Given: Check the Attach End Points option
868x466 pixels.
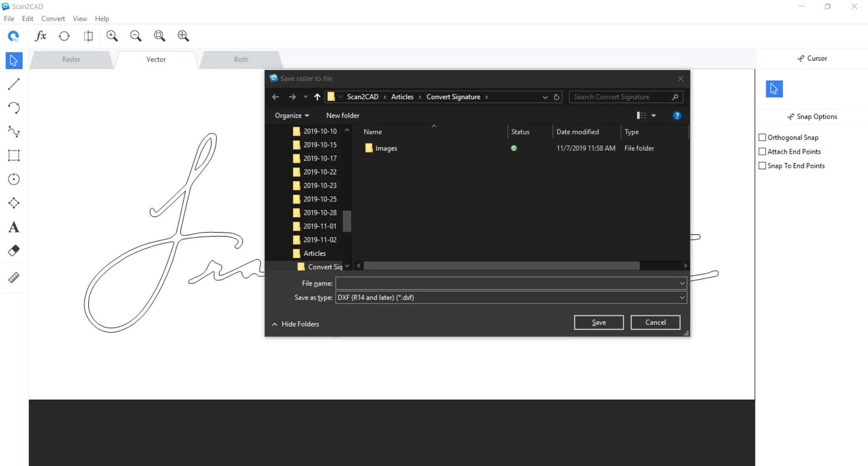Looking at the screenshot, I should click(x=762, y=152).
